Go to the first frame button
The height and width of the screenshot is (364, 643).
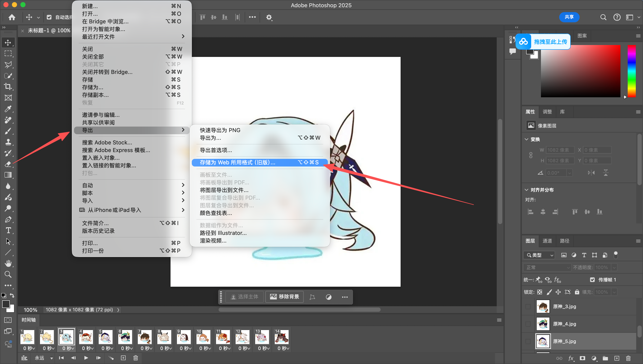tap(61, 358)
